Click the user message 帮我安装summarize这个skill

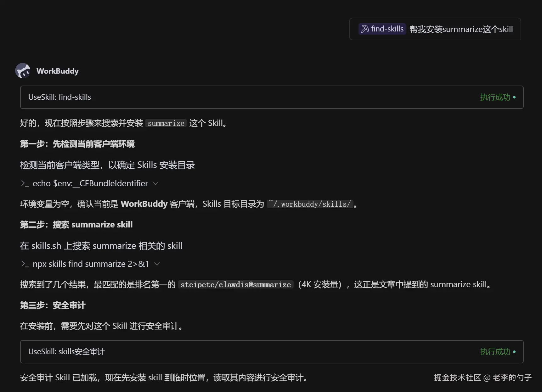[x=461, y=29]
